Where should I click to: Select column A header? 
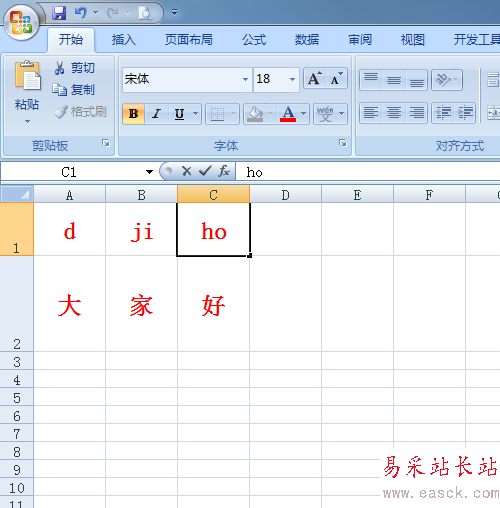tap(69, 195)
